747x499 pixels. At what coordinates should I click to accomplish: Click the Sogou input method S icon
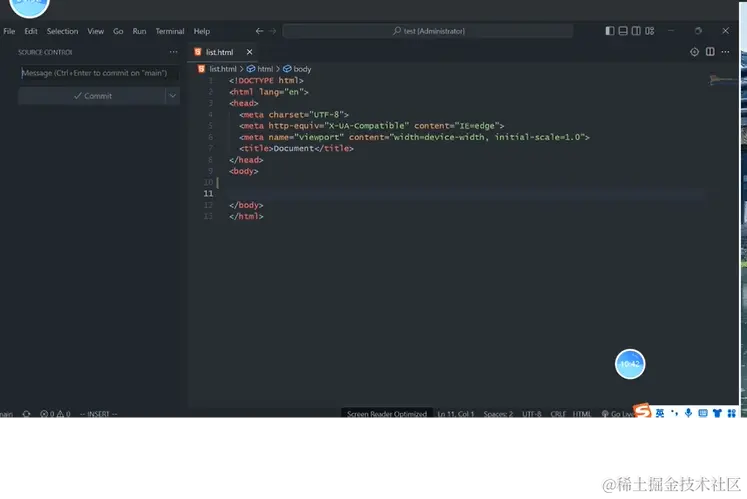pos(642,410)
